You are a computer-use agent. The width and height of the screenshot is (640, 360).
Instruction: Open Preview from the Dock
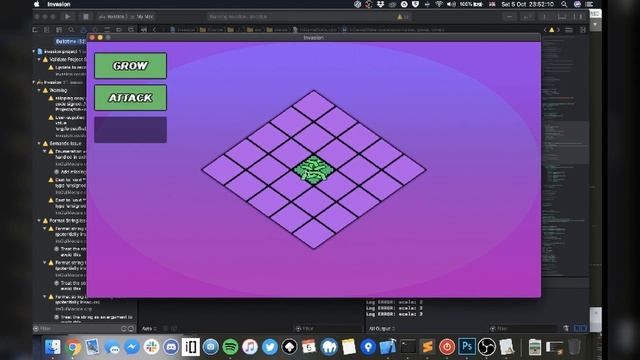point(92,347)
